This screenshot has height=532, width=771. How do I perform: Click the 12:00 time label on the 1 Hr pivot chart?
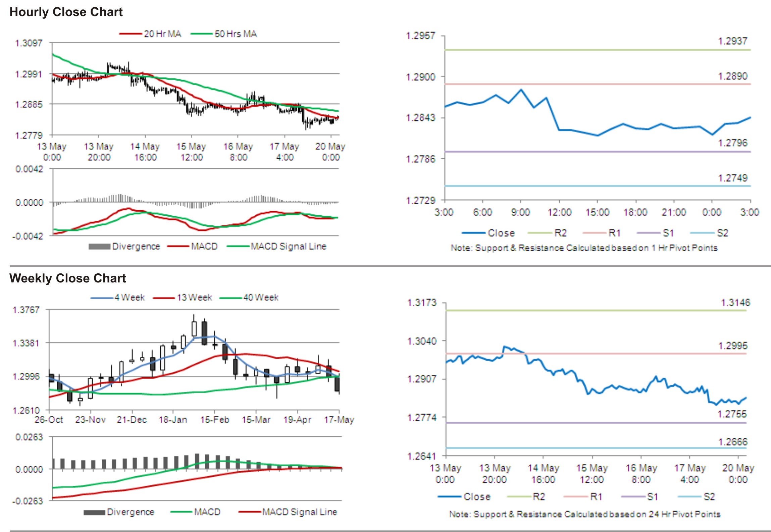559,212
